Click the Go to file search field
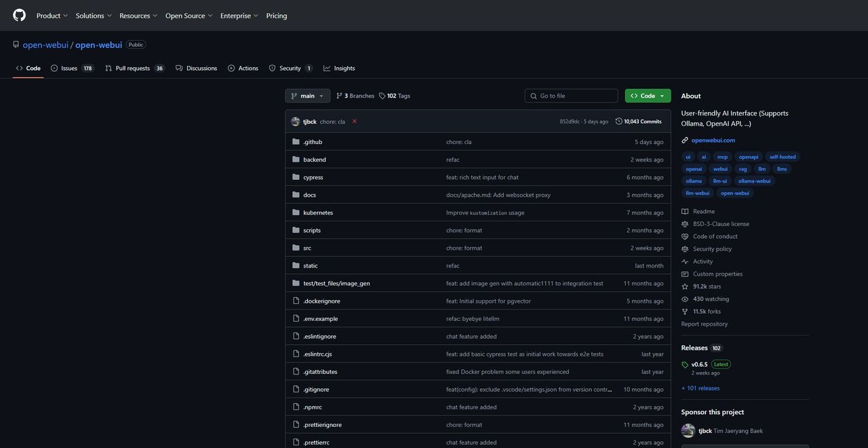Screen dimensions: 868x448 pos(576,96)
